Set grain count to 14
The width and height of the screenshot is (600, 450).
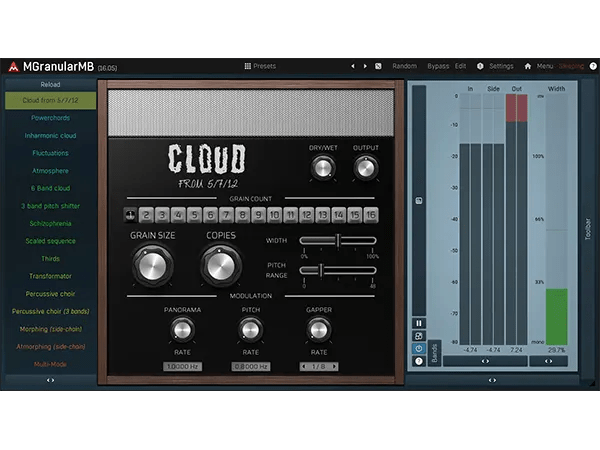[339, 215]
